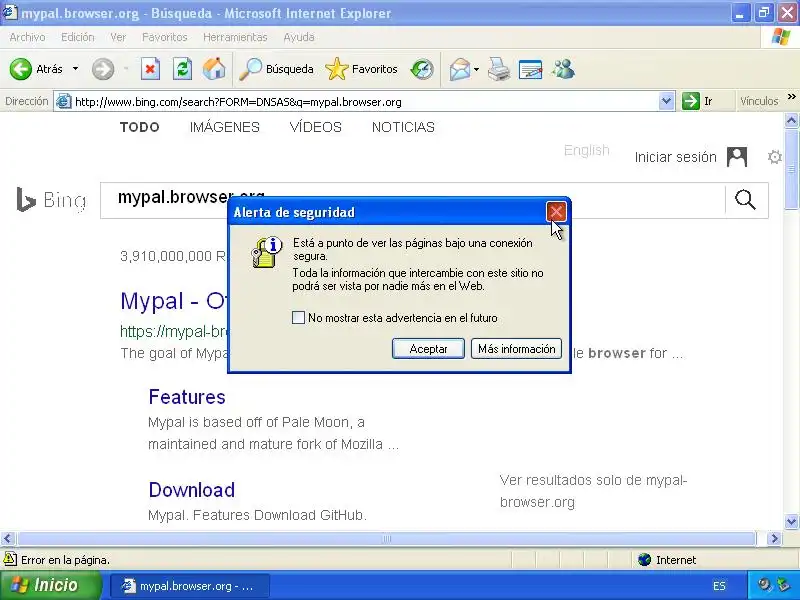The height and width of the screenshot is (600, 800).
Task: Click the security padlock info icon
Action: click(267, 252)
